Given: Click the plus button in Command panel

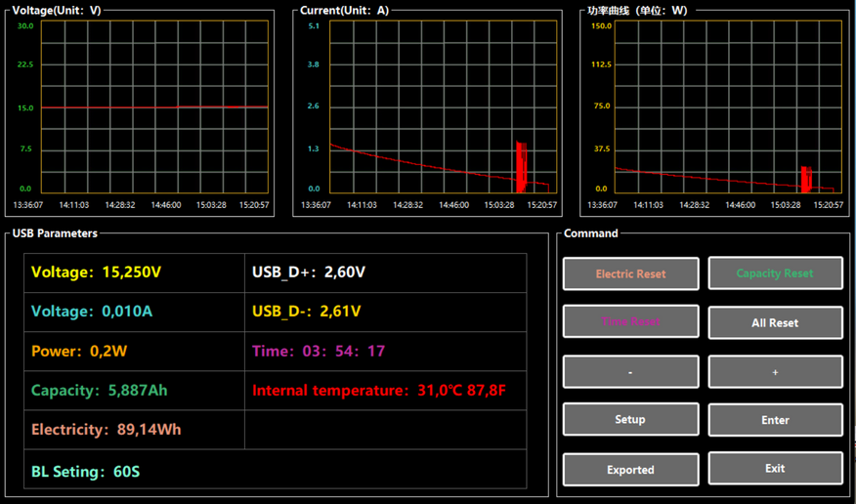Looking at the screenshot, I should (775, 372).
